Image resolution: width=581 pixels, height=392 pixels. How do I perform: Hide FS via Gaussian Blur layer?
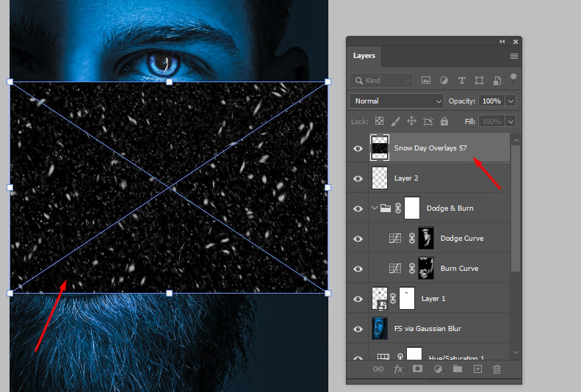(358, 329)
